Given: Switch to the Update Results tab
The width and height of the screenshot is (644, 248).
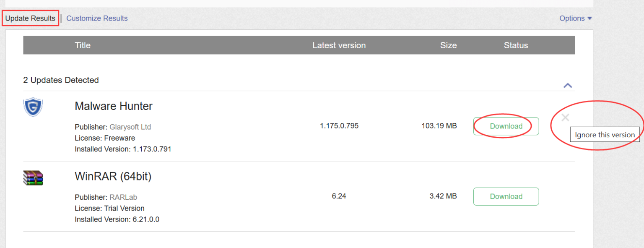Looking at the screenshot, I should 30,18.
